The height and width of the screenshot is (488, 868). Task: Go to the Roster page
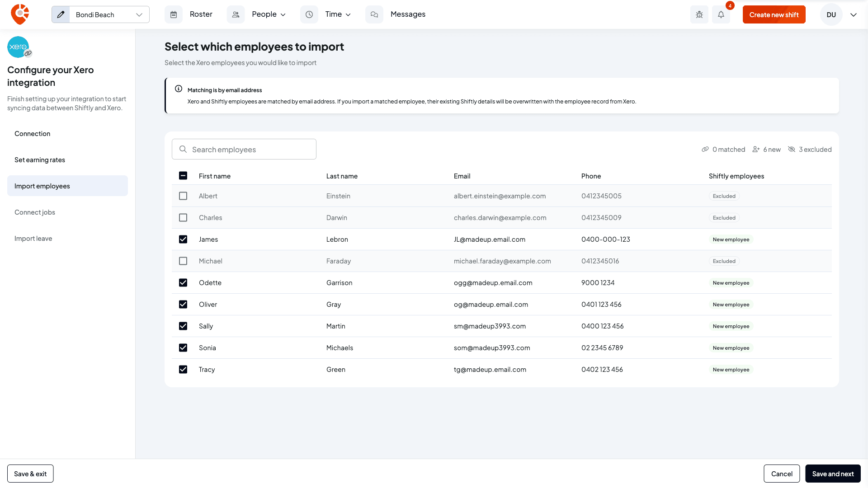[201, 14]
